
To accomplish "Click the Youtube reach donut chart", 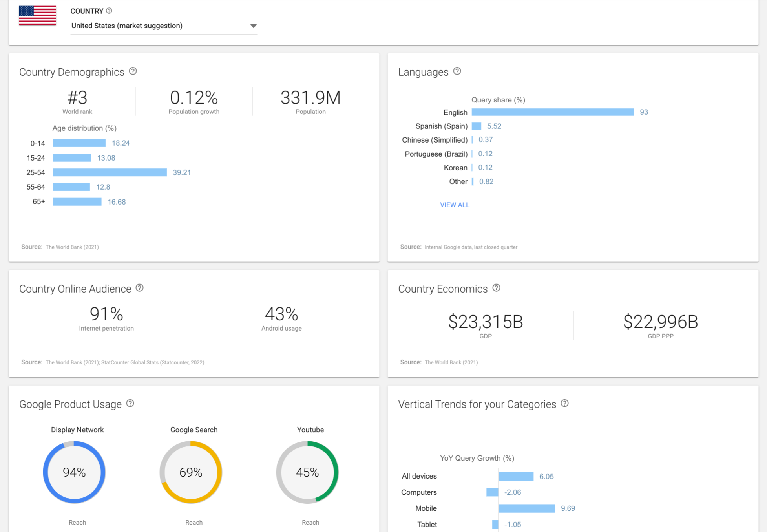I will 307,472.
